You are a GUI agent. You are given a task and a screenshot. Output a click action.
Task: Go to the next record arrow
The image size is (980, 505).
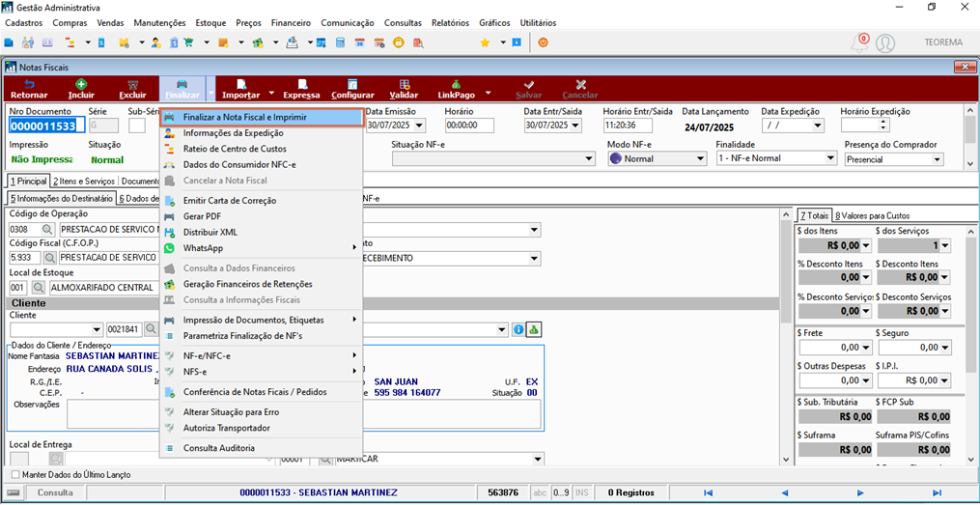point(860,492)
